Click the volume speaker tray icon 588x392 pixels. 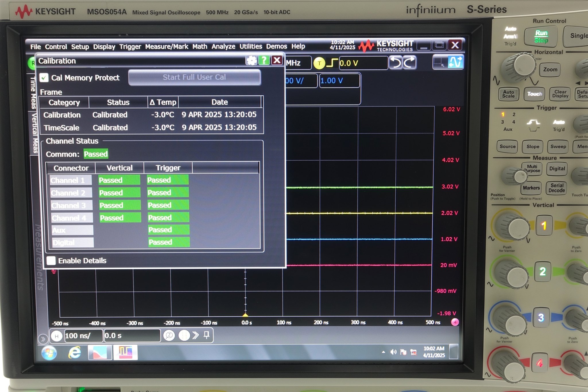393,352
